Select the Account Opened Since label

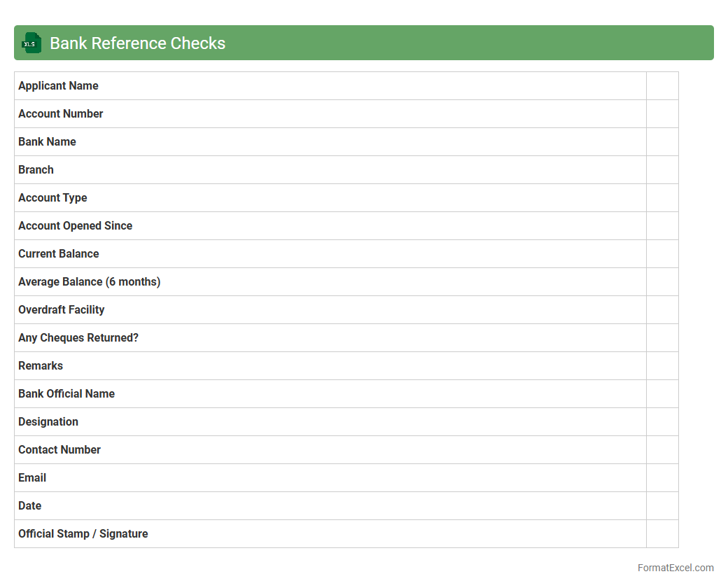pos(75,225)
